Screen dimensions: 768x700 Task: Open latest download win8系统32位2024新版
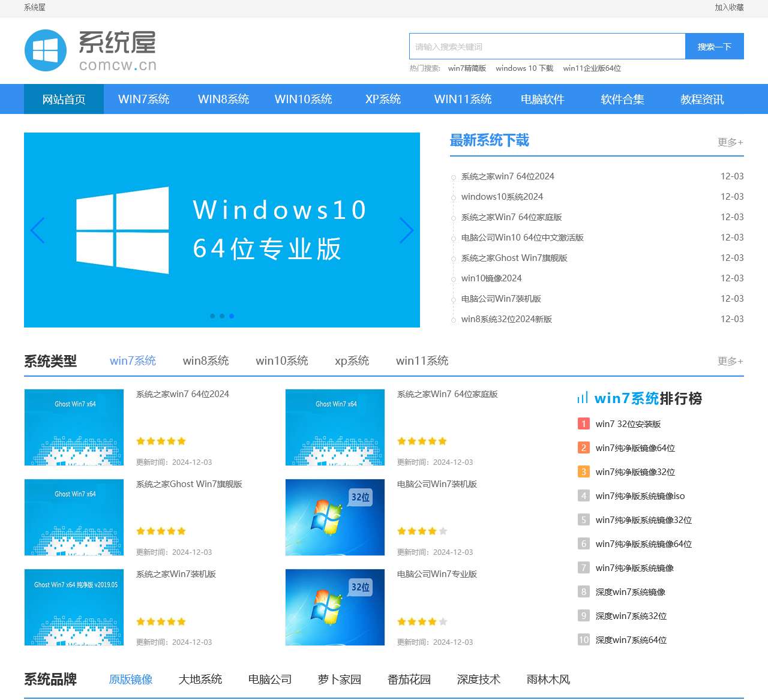[x=506, y=319]
